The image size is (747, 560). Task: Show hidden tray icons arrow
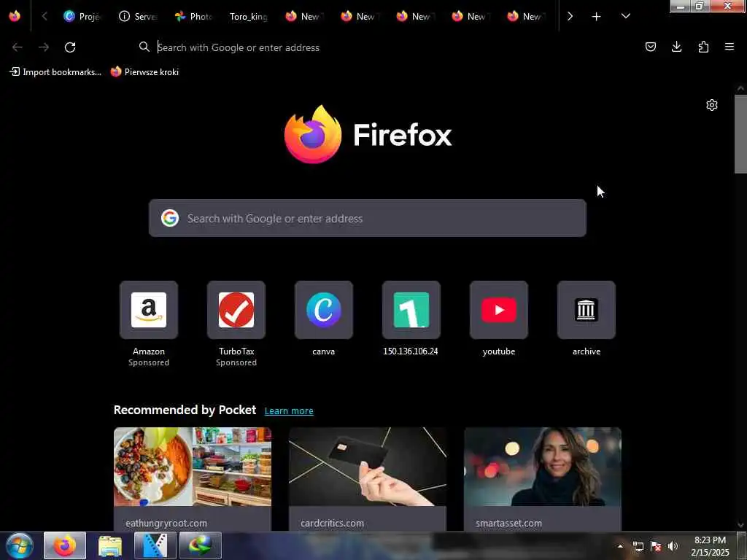click(x=620, y=546)
